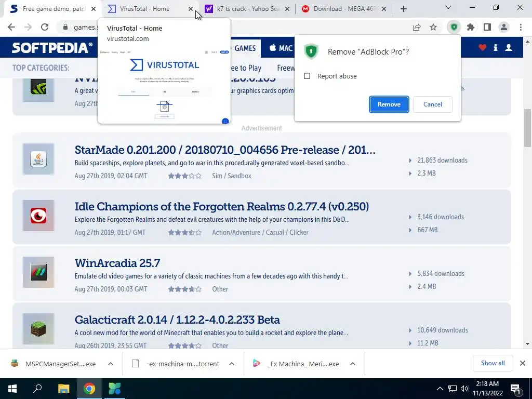This screenshot has height=399, width=532.
Task: Click the Galacticraft block icon thumbnail
Action: pos(38,329)
